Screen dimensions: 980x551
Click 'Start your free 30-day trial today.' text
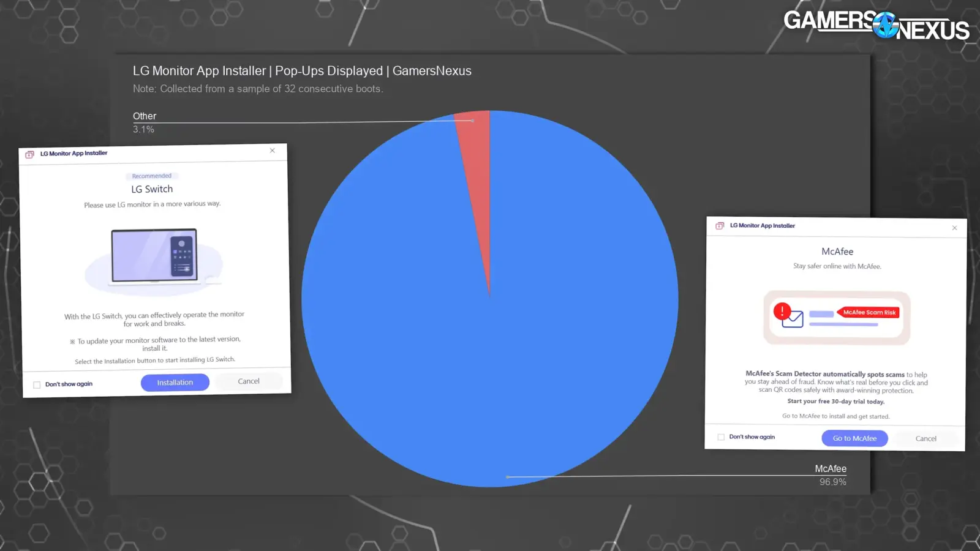coord(836,402)
